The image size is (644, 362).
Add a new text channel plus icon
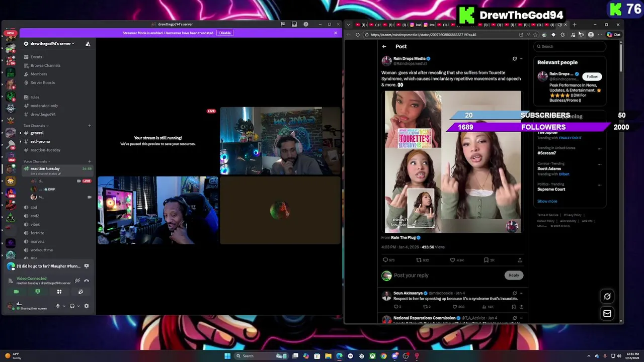coord(90,126)
